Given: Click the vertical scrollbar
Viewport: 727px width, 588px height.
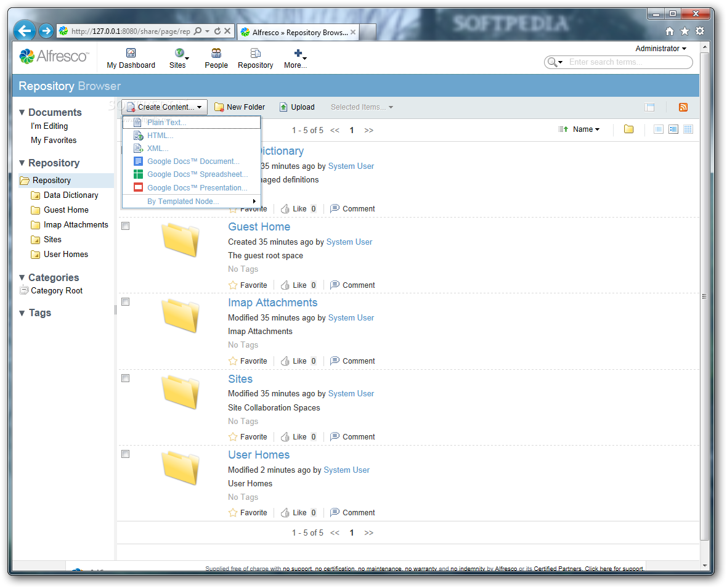Looking at the screenshot, I should coord(704,297).
